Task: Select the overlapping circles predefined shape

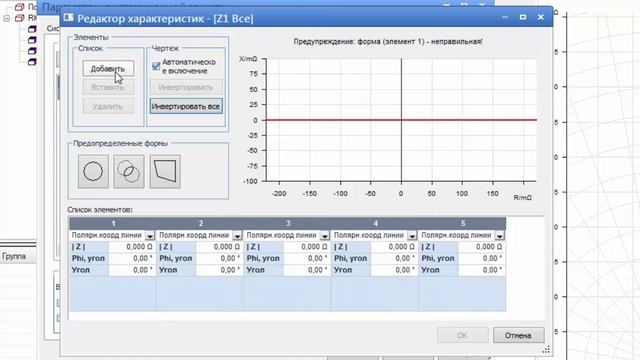Action: (129, 171)
